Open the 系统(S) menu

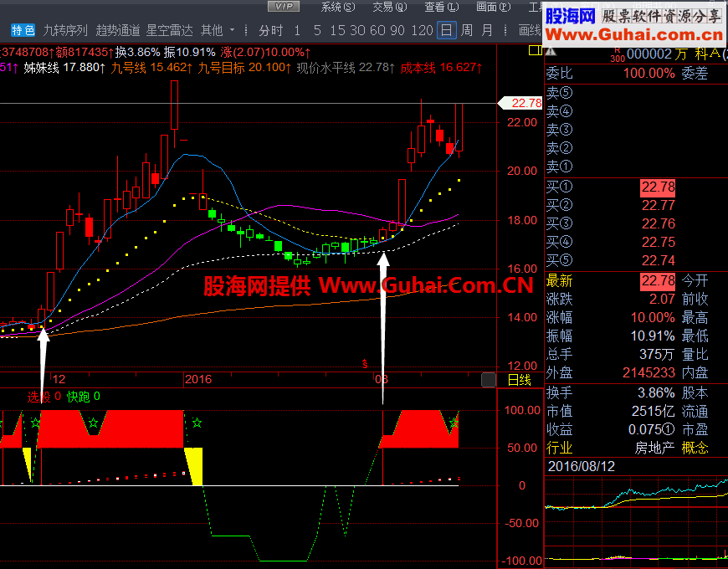[x=338, y=7]
